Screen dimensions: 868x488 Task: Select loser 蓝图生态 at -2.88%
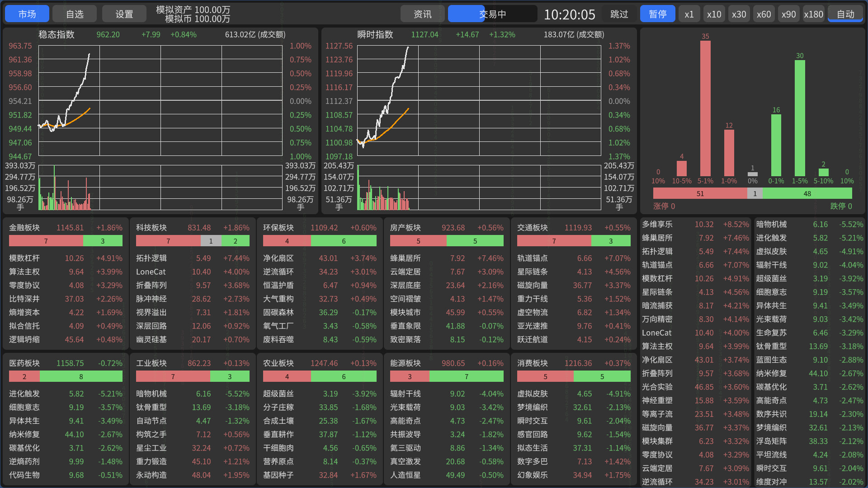point(810,360)
